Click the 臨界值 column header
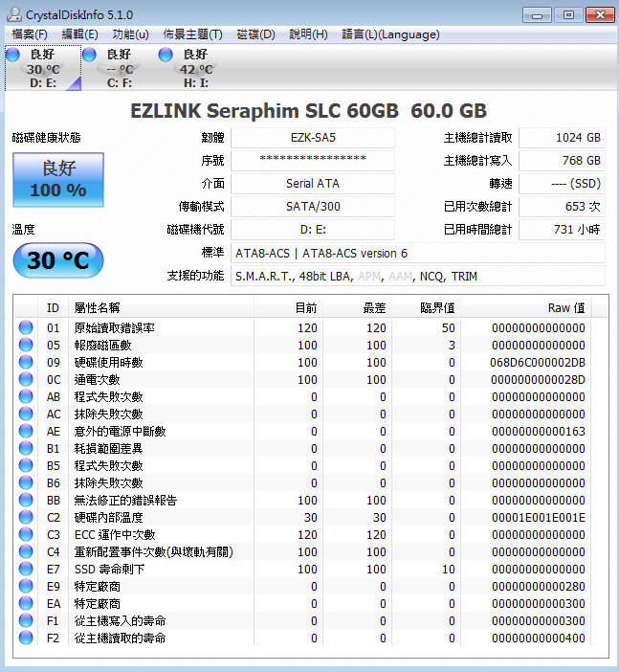This screenshot has width=619, height=672. tap(427, 307)
